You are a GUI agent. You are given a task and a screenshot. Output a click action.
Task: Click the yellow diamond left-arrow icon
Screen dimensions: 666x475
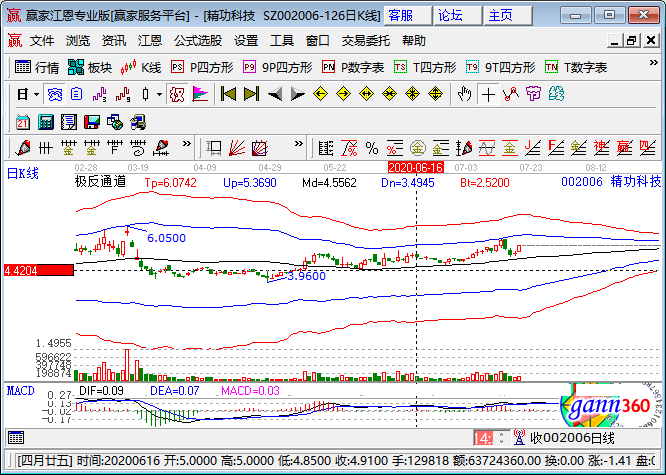pyautogui.click(x=320, y=94)
